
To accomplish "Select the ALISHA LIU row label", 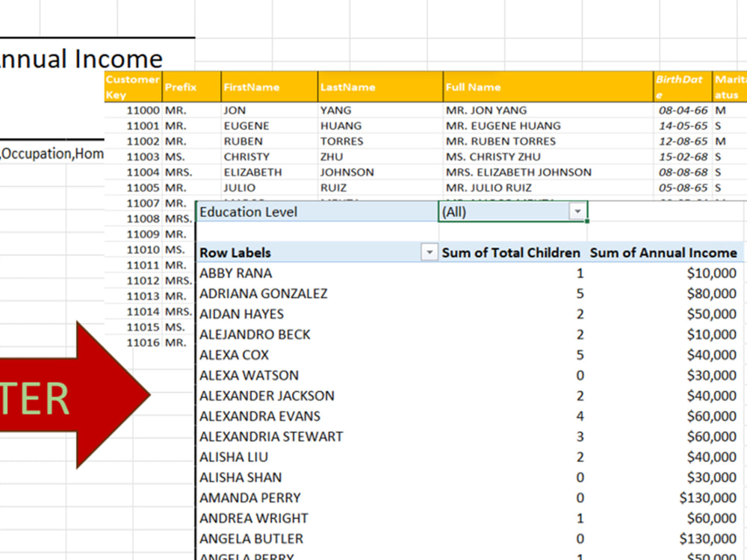I will (x=234, y=458).
